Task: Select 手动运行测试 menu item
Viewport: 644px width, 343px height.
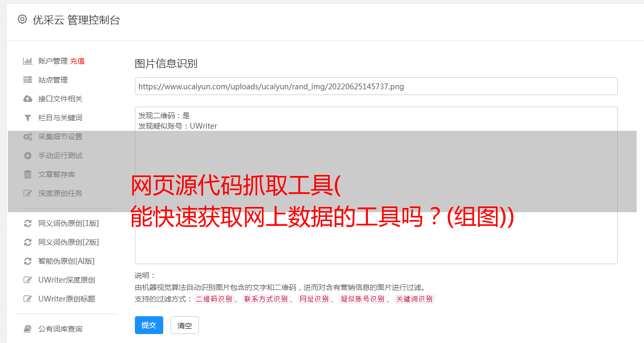Action: coord(60,155)
